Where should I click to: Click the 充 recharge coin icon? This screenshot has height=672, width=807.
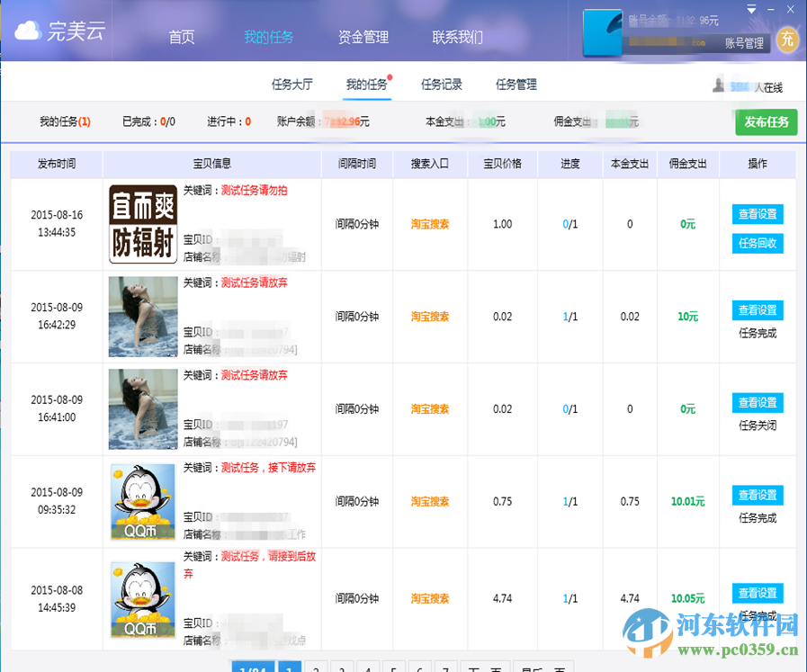coord(789,40)
